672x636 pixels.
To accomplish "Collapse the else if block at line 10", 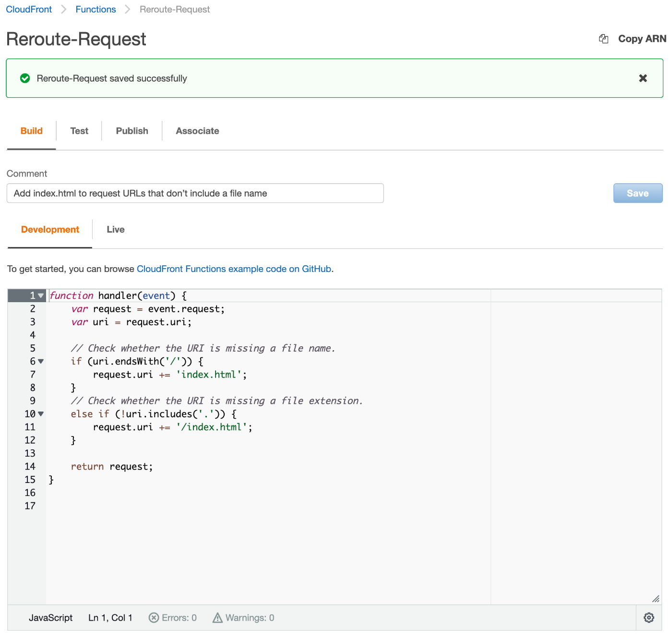I will click(x=41, y=414).
